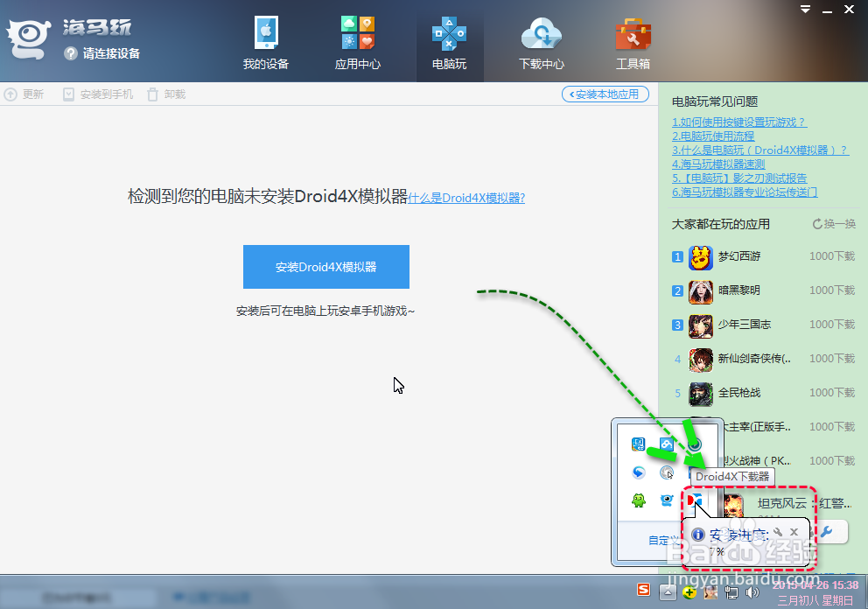This screenshot has width=868, height=609.
Task: Click 安装到手机 install to phone button
Action: 98,94
